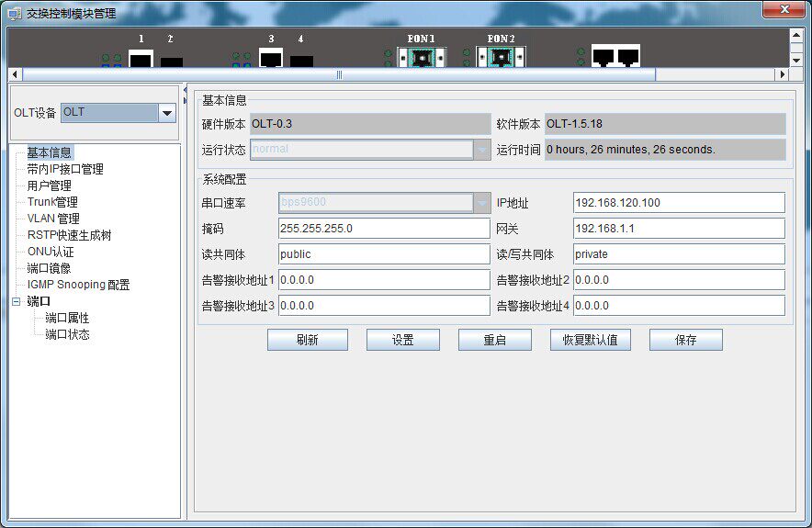This screenshot has width=812, height=528.
Task: Click Ethernet port 3 on device panel
Action: (271, 58)
